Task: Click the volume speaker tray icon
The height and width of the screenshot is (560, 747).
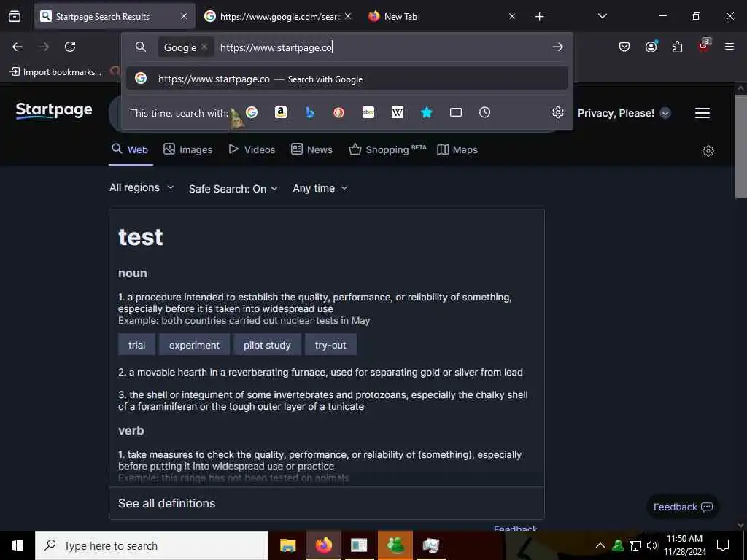Action: point(651,545)
